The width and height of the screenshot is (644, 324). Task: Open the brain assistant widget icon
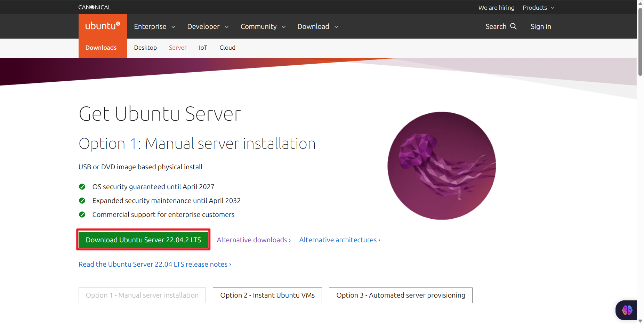627,310
